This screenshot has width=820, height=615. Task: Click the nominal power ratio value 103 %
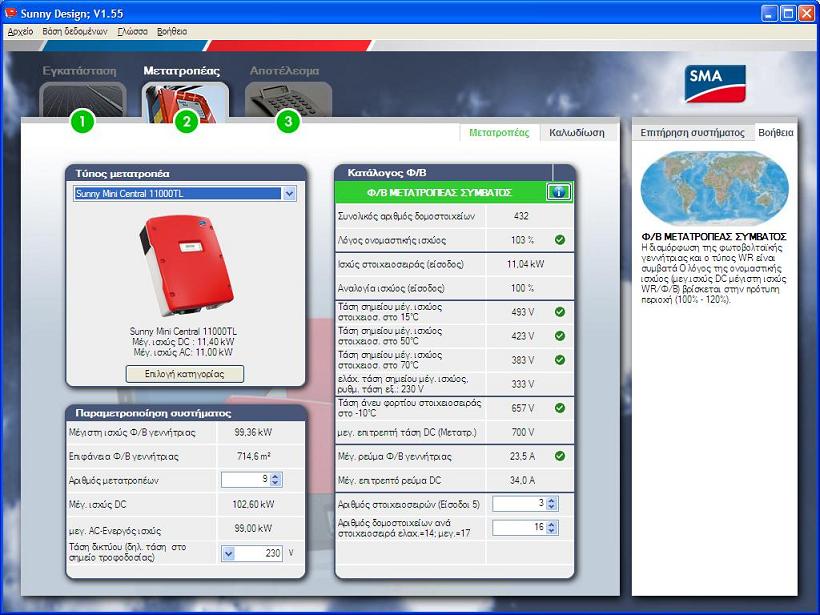pyautogui.click(x=522, y=240)
